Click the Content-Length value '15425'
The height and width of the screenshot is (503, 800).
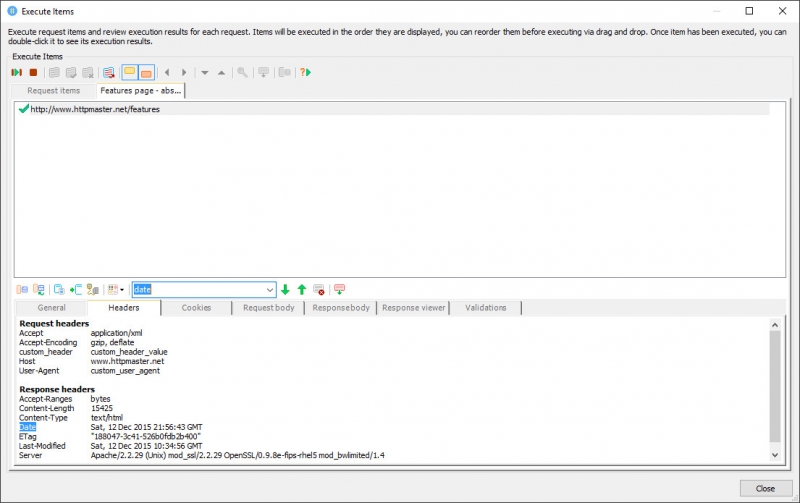point(102,408)
